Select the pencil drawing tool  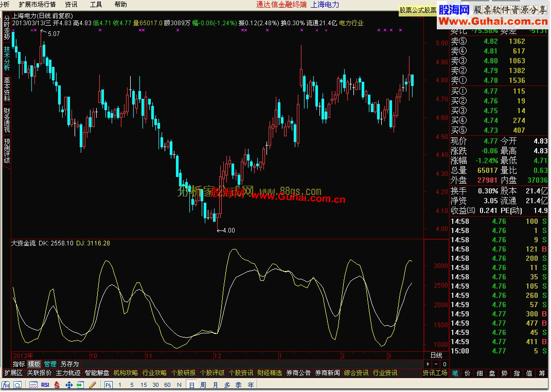[x=93, y=385]
